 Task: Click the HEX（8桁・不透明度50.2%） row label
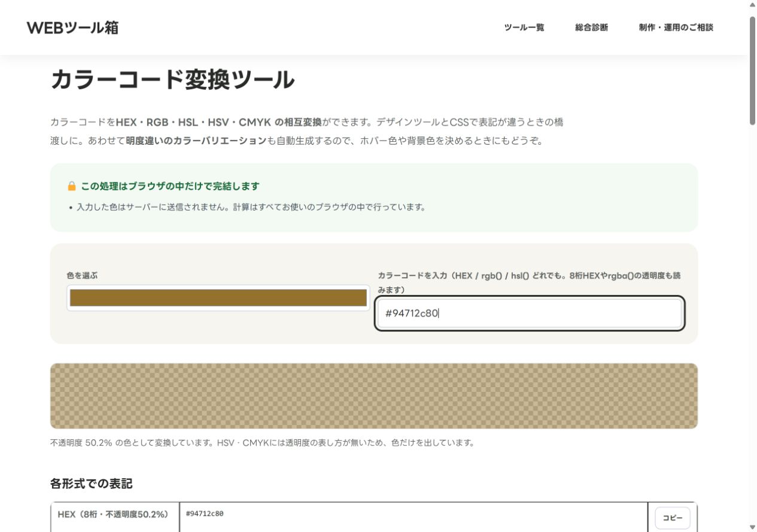(x=113, y=514)
